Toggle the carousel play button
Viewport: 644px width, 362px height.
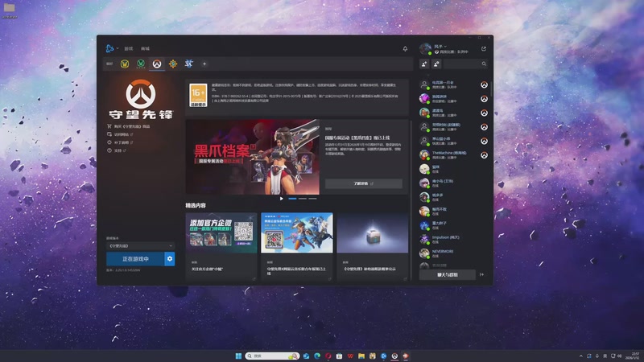pos(281,199)
